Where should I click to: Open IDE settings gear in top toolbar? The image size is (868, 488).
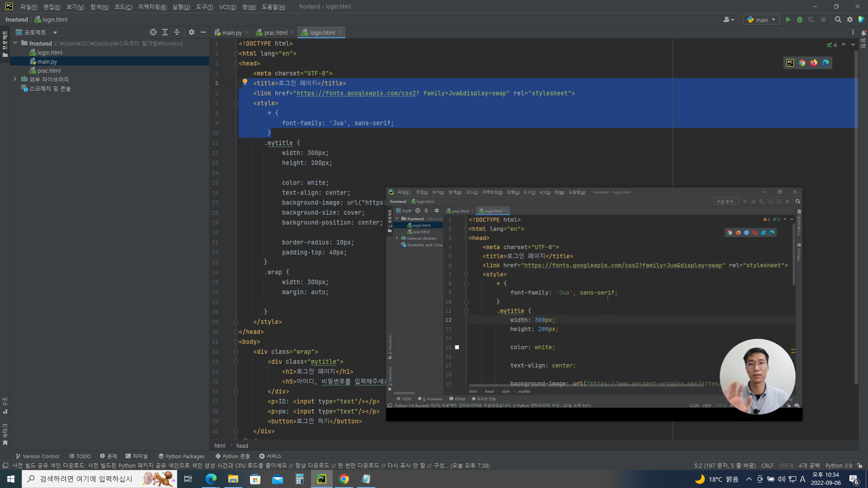pos(850,20)
